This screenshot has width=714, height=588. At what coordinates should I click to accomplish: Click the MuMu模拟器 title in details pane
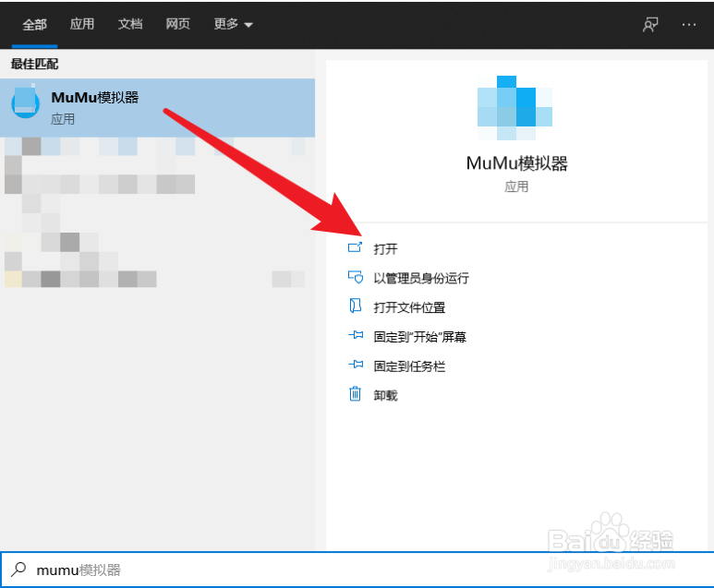pyautogui.click(x=517, y=163)
